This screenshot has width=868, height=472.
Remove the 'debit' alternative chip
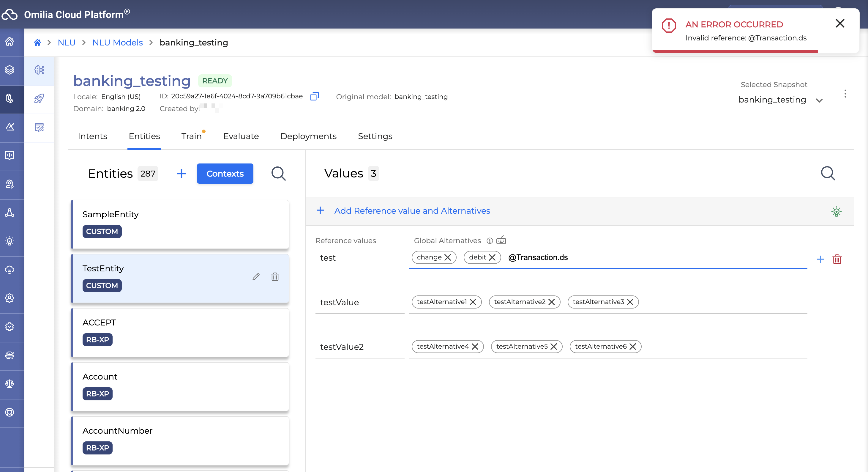492,258
